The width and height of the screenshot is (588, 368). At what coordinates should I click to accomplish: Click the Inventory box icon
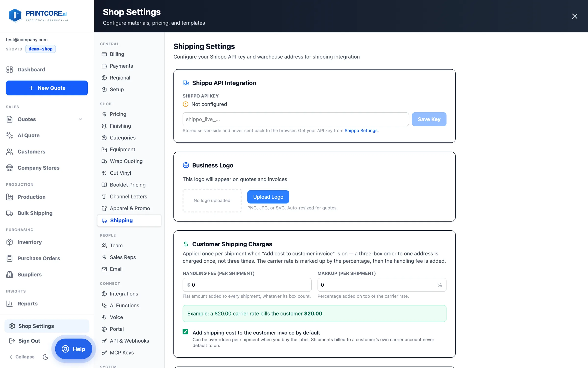(10, 242)
